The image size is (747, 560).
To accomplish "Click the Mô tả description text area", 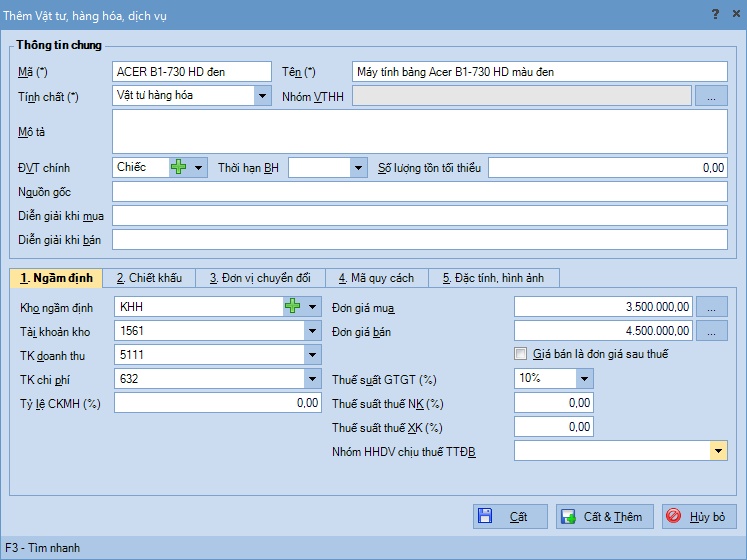I will click(420, 132).
